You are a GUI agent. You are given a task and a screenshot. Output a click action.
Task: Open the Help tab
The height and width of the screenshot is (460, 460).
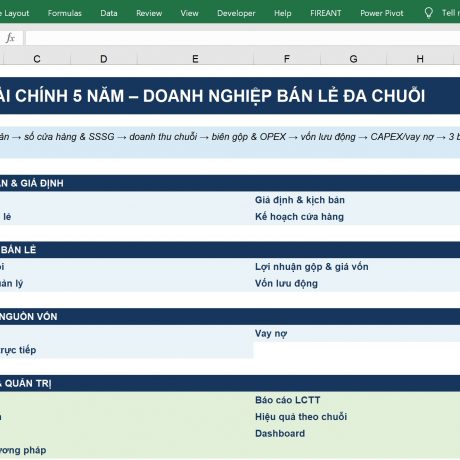(x=283, y=13)
